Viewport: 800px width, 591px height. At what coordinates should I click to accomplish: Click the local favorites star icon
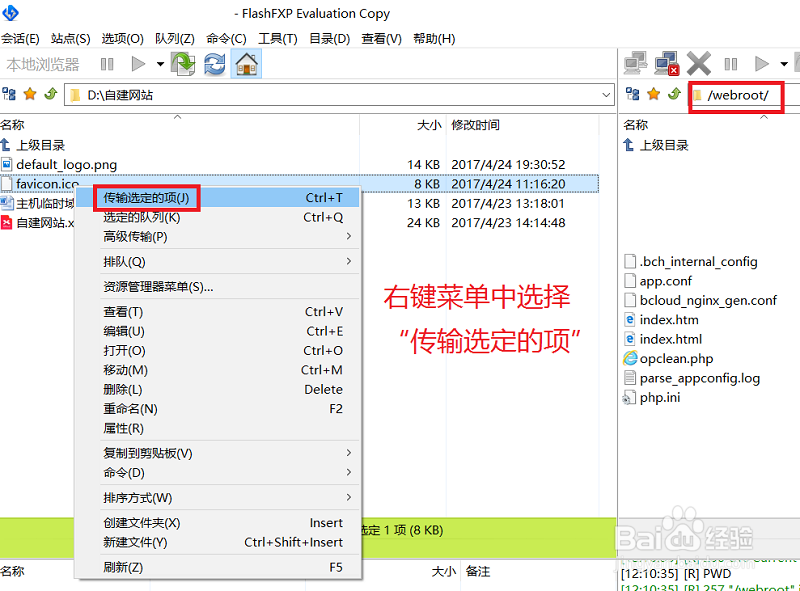(30, 94)
